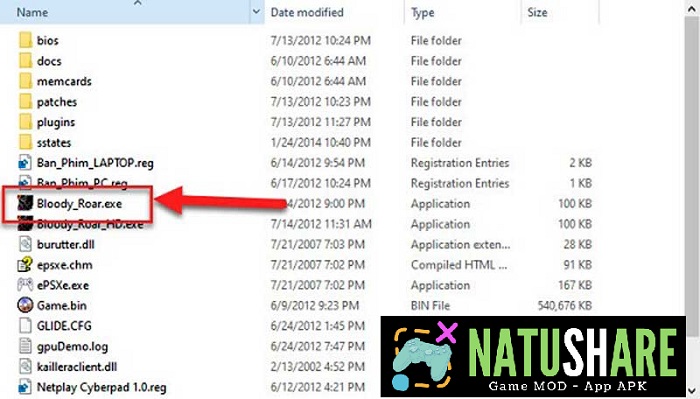
Task: Click the epsxe.chm help file icon
Action: tap(25, 265)
